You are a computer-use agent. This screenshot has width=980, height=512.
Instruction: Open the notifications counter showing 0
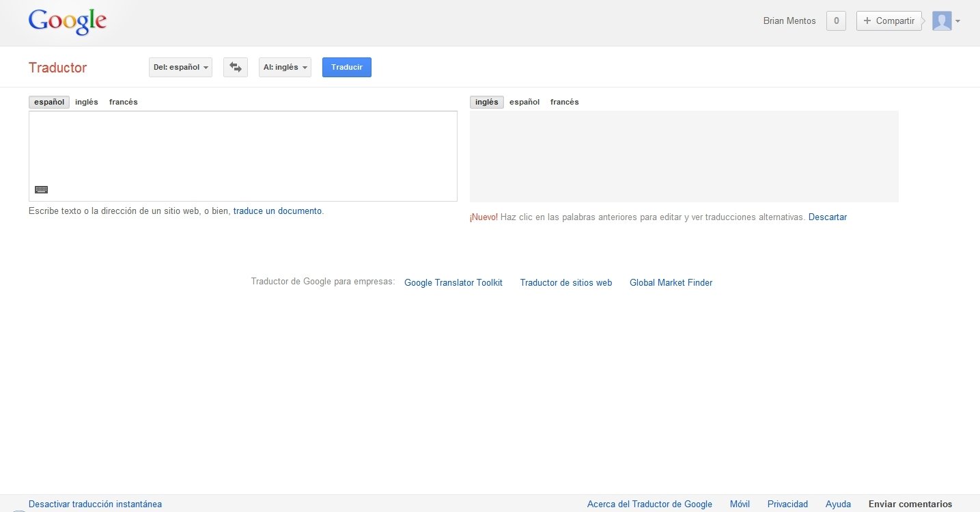point(836,21)
